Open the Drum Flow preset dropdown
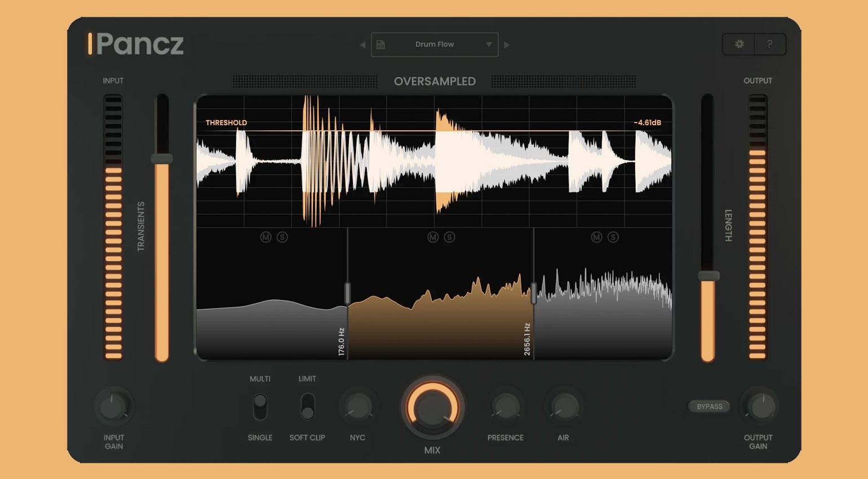 click(435, 45)
